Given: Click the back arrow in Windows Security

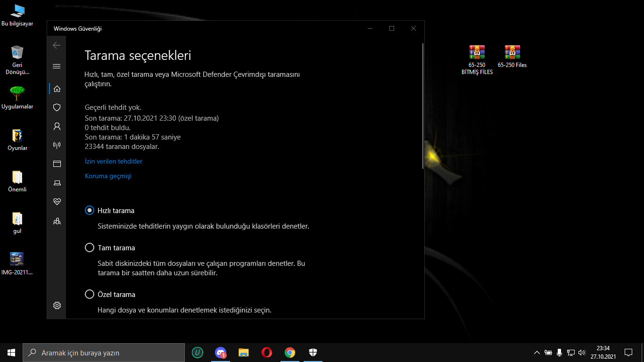Looking at the screenshot, I should click(57, 45).
